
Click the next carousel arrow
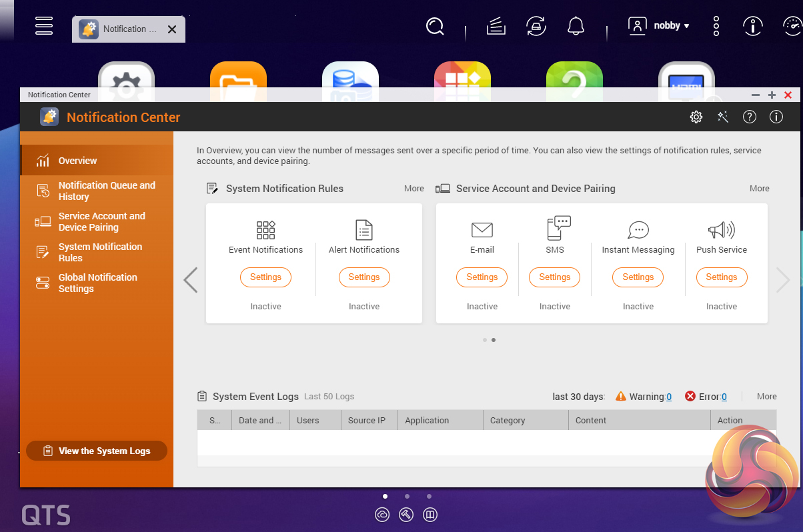click(783, 280)
